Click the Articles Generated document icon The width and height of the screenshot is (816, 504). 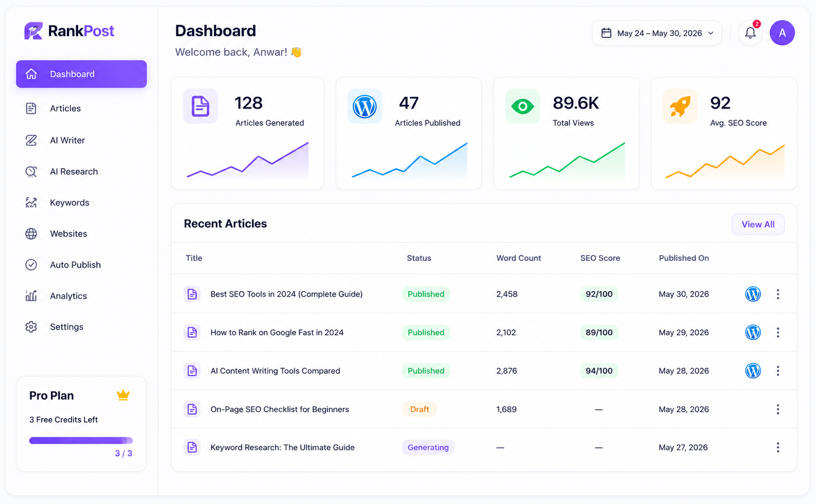pyautogui.click(x=200, y=106)
